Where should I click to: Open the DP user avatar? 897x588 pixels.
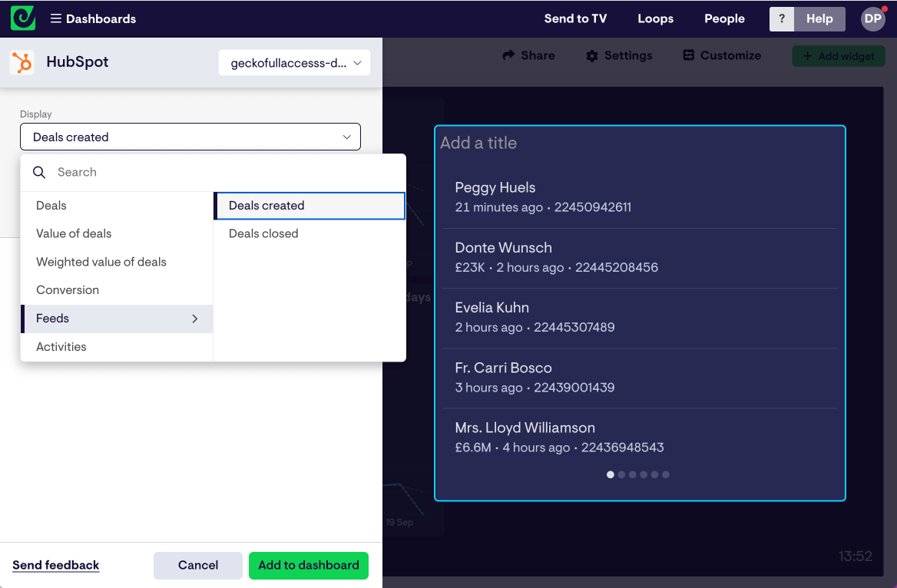873,19
